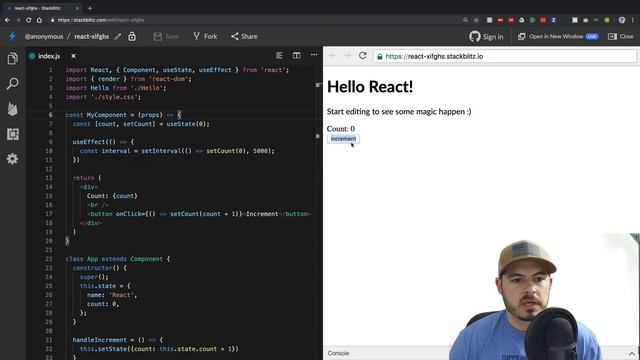The width and height of the screenshot is (640, 360).
Task: Click the Console label
Action: coord(338,353)
